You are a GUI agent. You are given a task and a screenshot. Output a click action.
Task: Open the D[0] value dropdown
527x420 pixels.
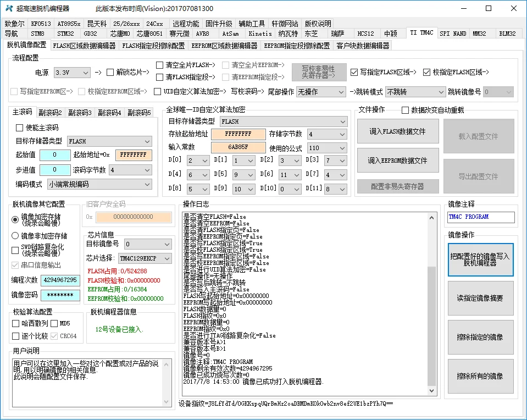198,161
